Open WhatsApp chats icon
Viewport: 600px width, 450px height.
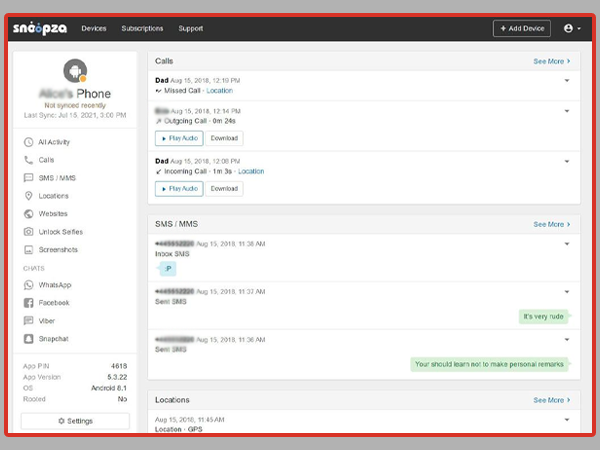tap(28, 285)
